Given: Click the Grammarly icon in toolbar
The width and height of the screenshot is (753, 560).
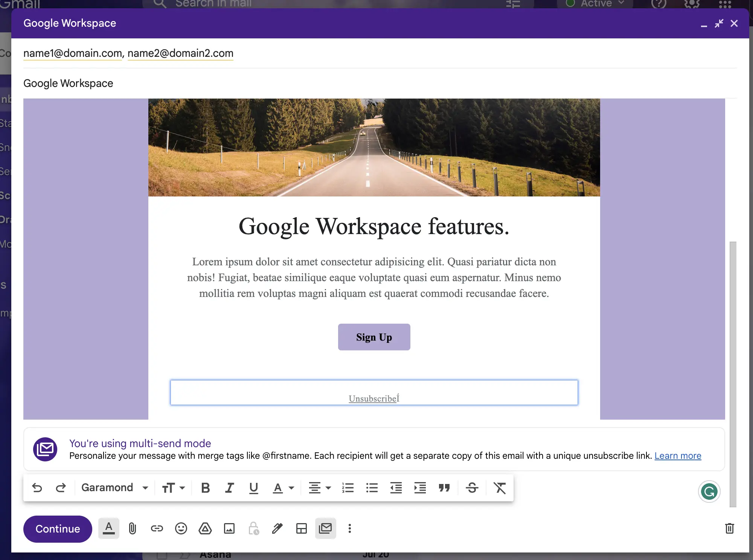Looking at the screenshot, I should coord(709,491).
